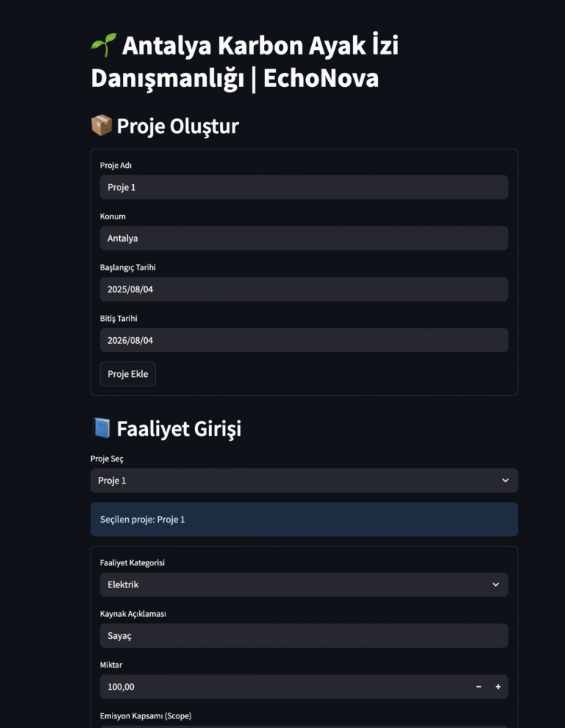Click the seedling icon in the page title

pos(103,46)
